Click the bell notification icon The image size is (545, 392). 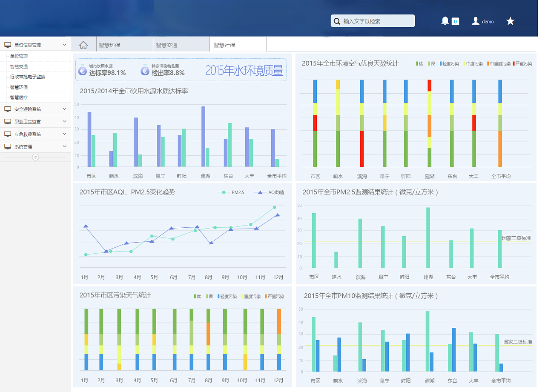click(445, 21)
